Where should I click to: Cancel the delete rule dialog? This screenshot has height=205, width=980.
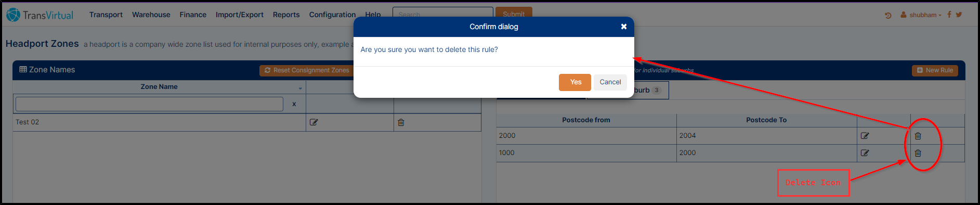610,82
